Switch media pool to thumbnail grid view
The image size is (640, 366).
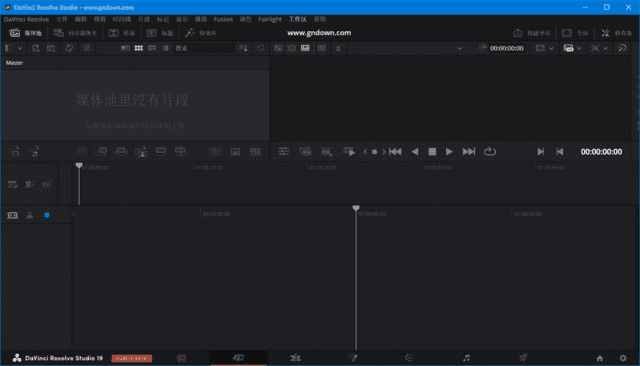point(139,48)
